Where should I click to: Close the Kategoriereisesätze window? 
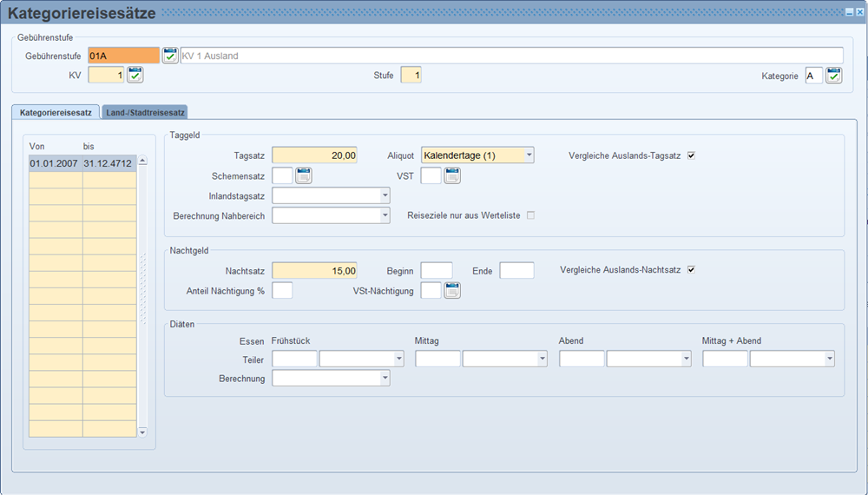tap(858, 11)
